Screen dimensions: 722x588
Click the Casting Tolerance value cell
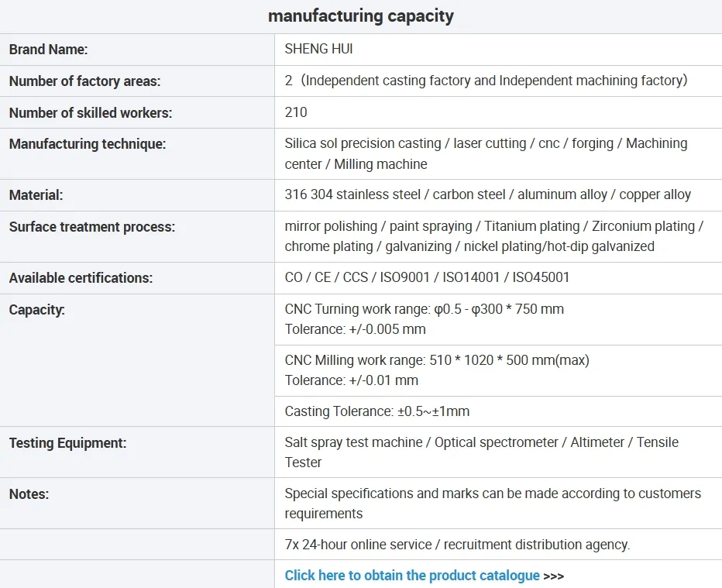pos(377,411)
